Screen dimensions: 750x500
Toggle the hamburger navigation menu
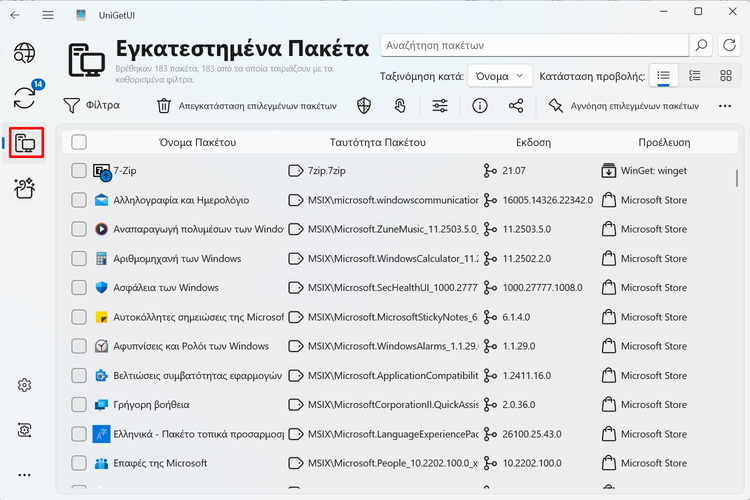pyautogui.click(x=48, y=15)
